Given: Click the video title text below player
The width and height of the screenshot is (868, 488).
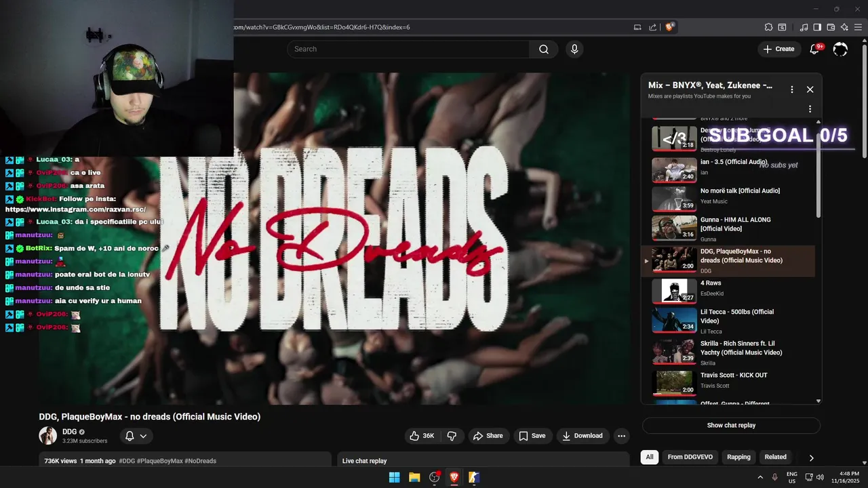Looking at the screenshot, I should [x=149, y=417].
